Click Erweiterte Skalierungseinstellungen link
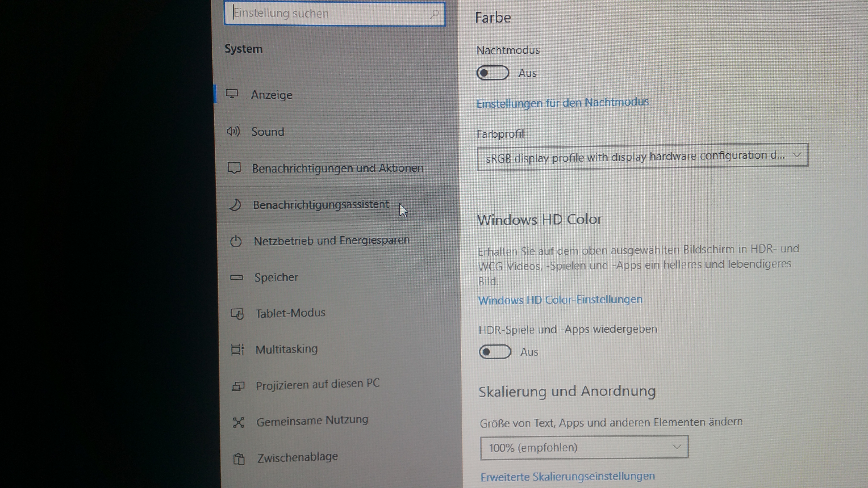The width and height of the screenshot is (868, 488). click(x=567, y=477)
